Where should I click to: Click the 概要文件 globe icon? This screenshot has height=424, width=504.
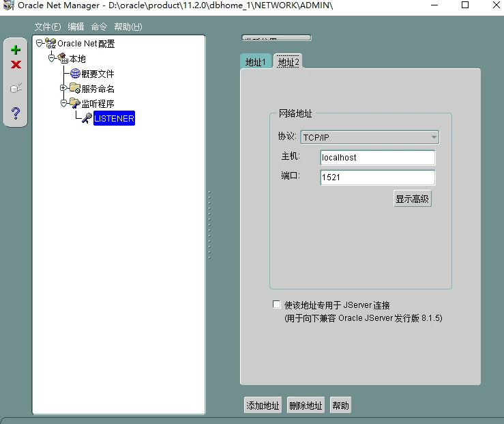point(75,73)
